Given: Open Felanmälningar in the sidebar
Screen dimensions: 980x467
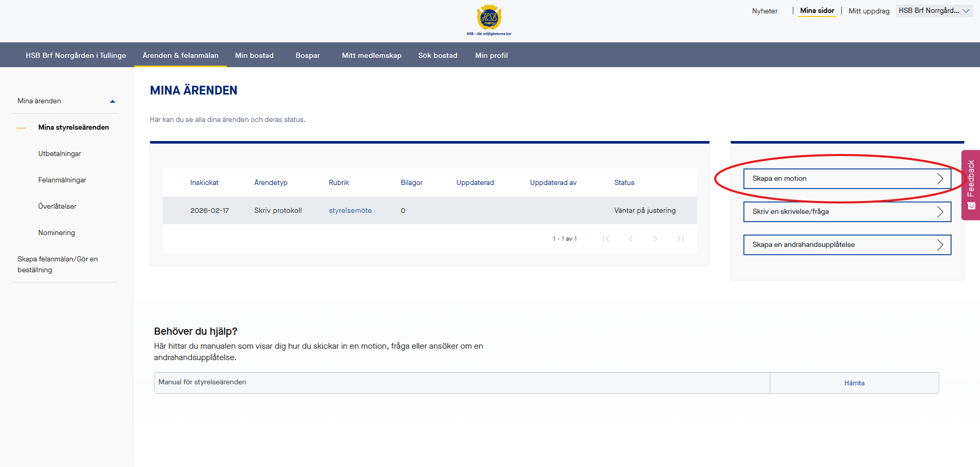Looking at the screenshot, I should [x=62, y=180].
